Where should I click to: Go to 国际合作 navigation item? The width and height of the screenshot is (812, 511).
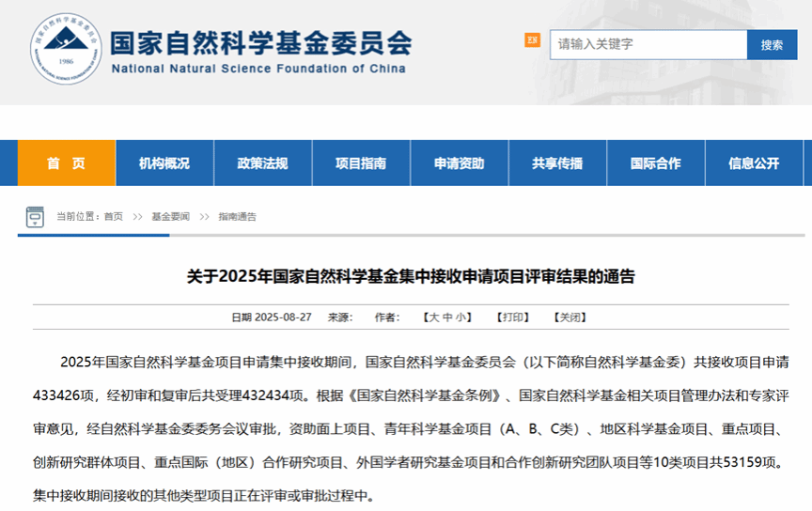[655, 163]
